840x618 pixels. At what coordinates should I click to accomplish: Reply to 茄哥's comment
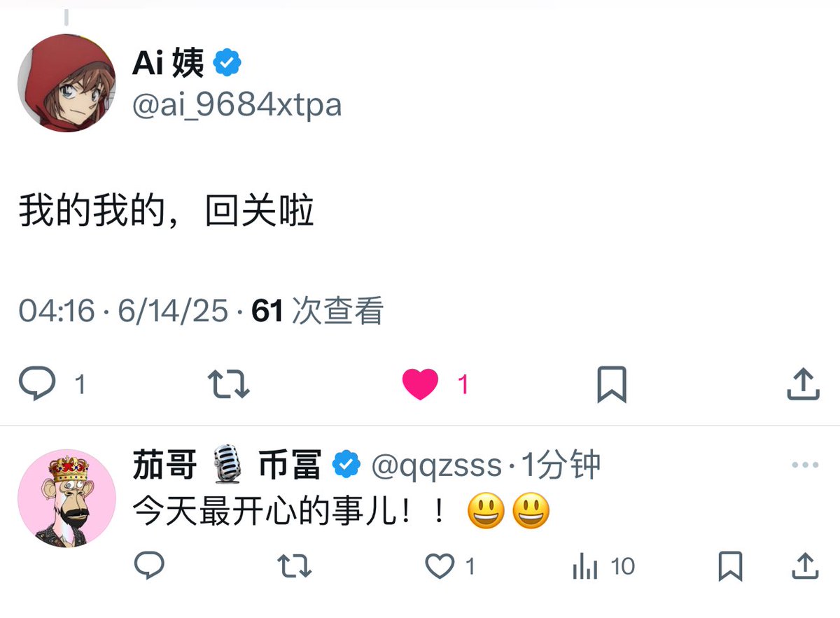coord(149,565)
